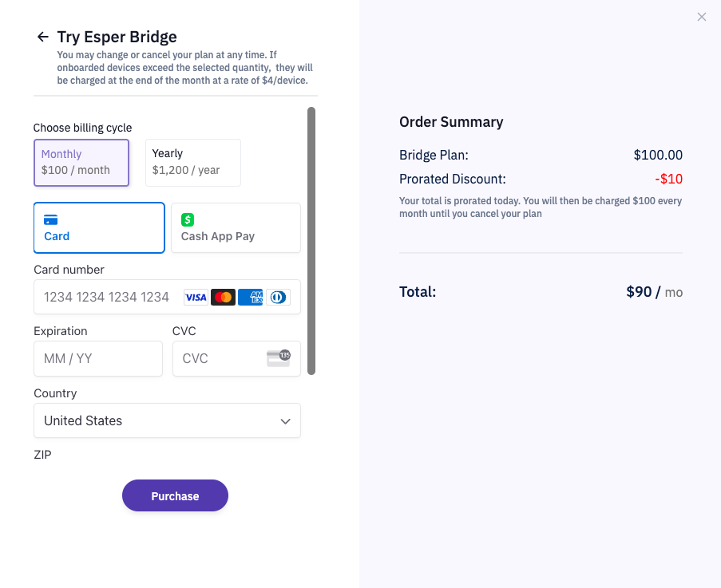Click the blue credit card icon

tap(50, 220)
